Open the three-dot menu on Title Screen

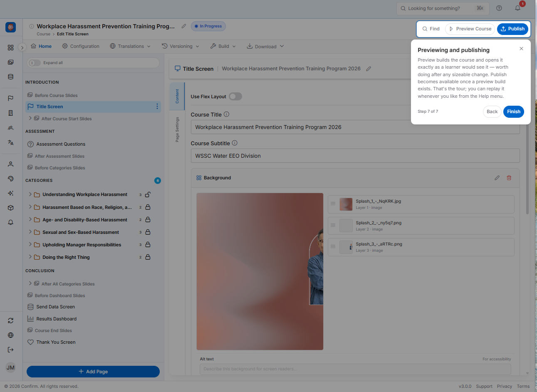point(157,107)
